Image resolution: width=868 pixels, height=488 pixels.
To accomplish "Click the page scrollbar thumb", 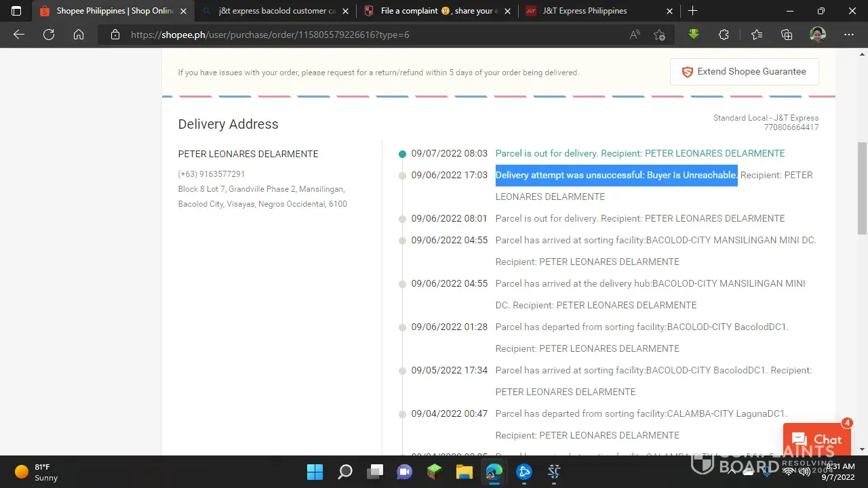I will pyautogui.click(x=862, y=188).
